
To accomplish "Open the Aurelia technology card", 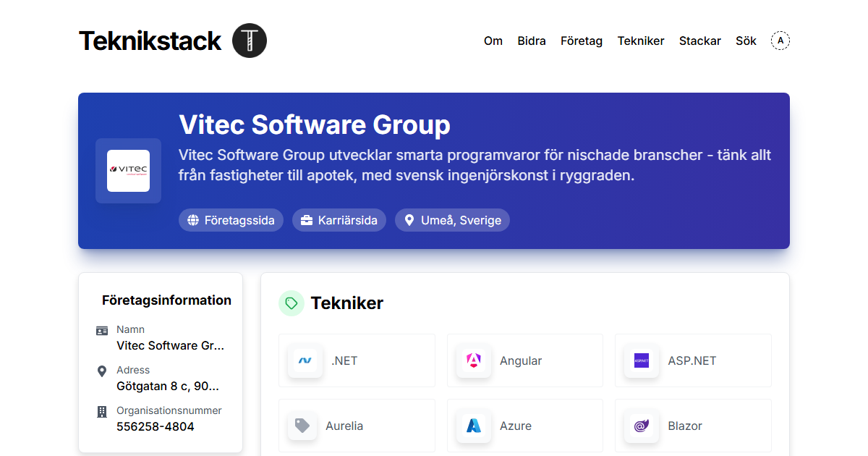I will pyautogui.click(x=357, y=426).
